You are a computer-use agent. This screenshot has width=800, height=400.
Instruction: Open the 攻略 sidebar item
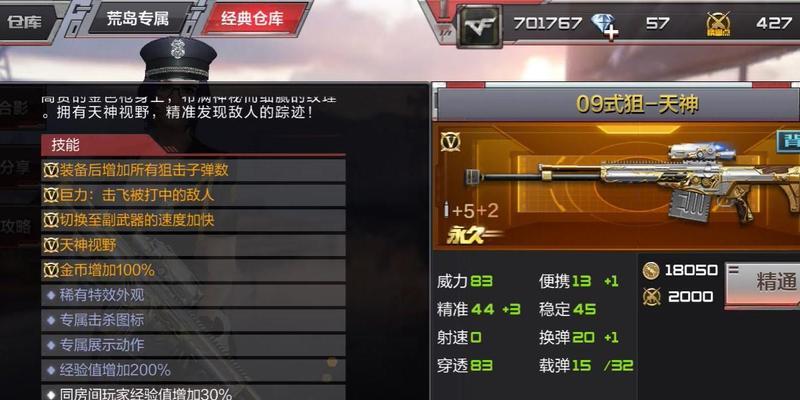(x=15, y=226)
